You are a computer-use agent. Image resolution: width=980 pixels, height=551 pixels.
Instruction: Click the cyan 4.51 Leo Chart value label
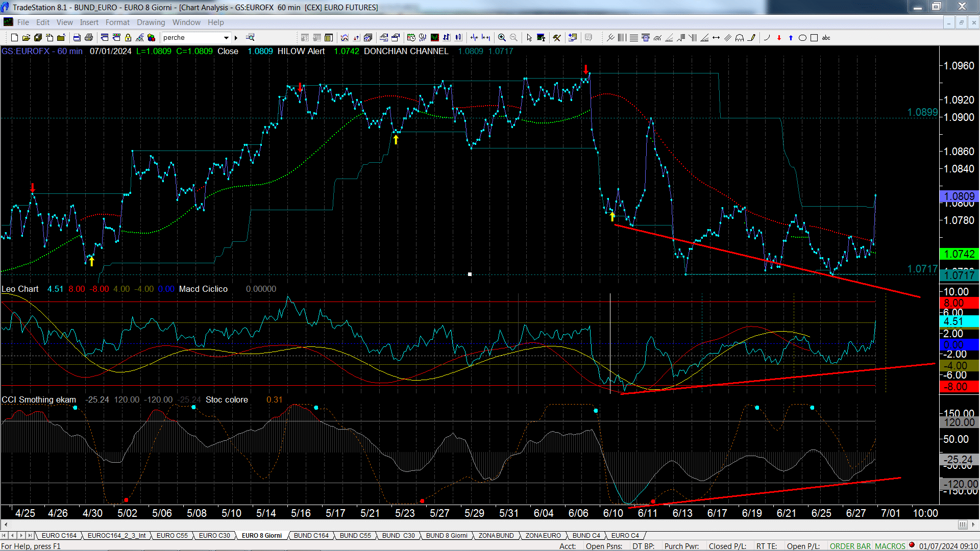(959, 321)
